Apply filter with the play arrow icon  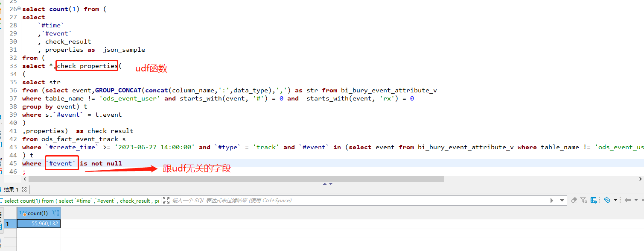click(552, 200)
